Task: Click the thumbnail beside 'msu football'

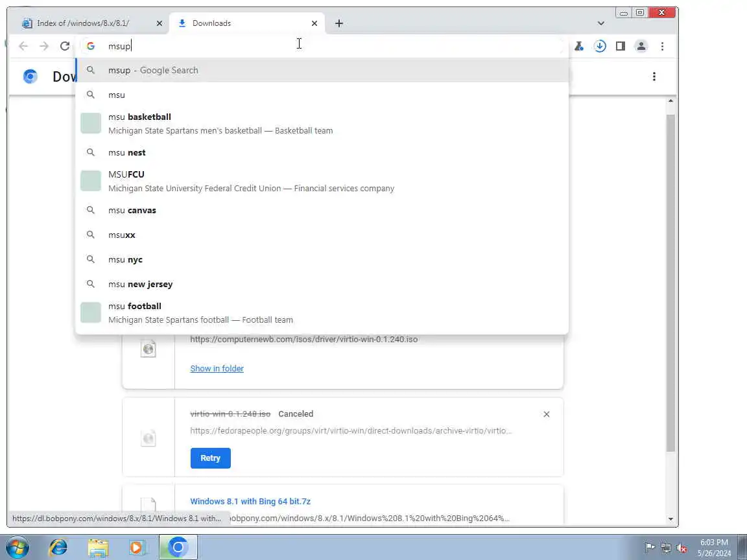Action: tap(91, 313)
